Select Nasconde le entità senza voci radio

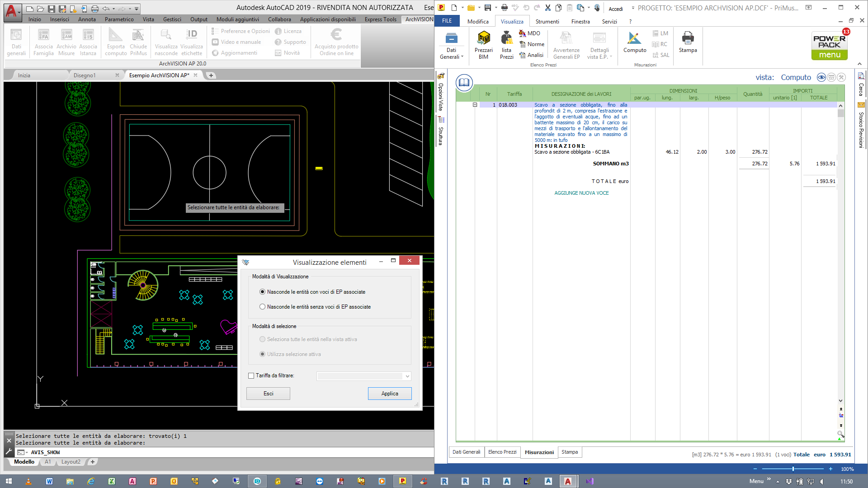point(262,307)
